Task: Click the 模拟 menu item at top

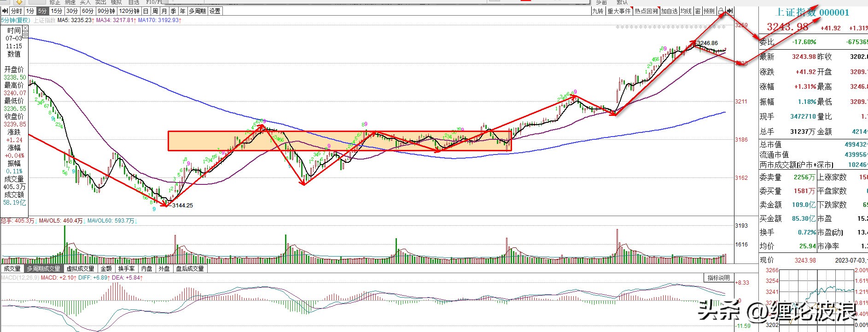Action: 117,2
